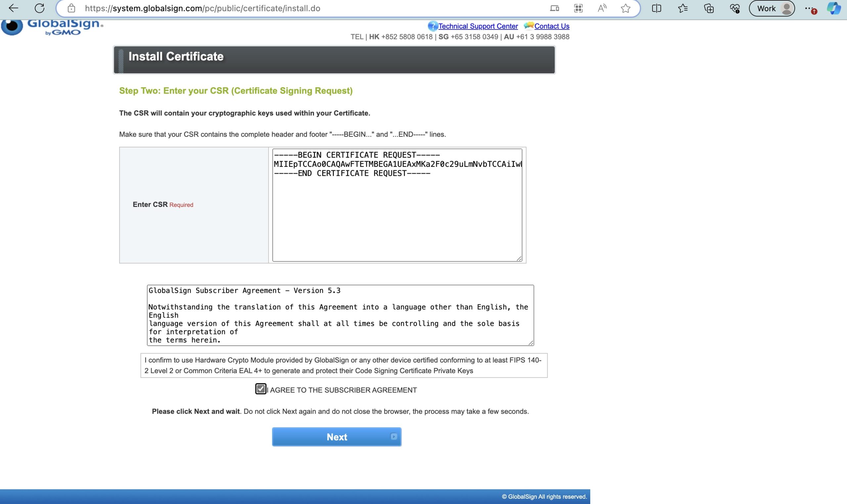Open Read Aloud from the address bar
Image resolution: width=847 pixels, height=504 pixels.
click(602, 8)
